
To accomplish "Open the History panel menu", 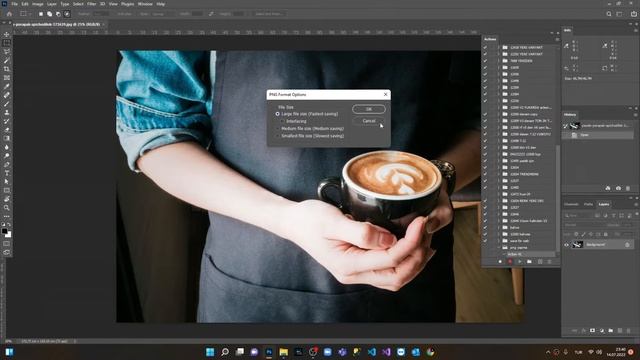I will pos(636,115).
